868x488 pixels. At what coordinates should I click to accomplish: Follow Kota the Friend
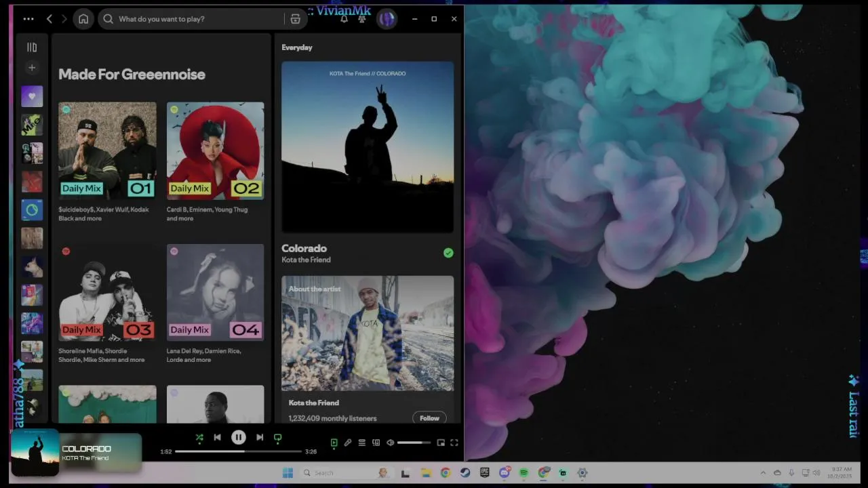(x=429, y=418)
